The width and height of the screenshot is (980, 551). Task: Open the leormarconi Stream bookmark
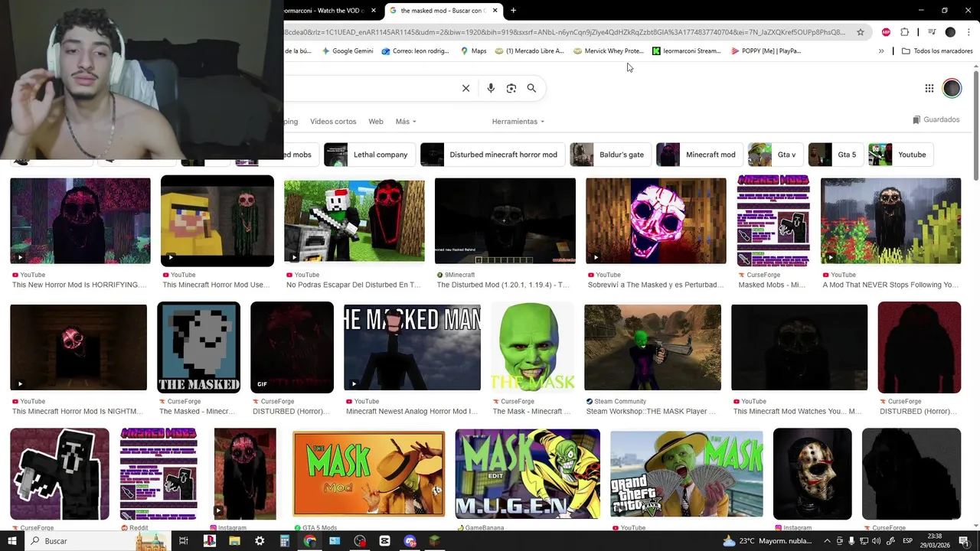[x=687, y=51]
